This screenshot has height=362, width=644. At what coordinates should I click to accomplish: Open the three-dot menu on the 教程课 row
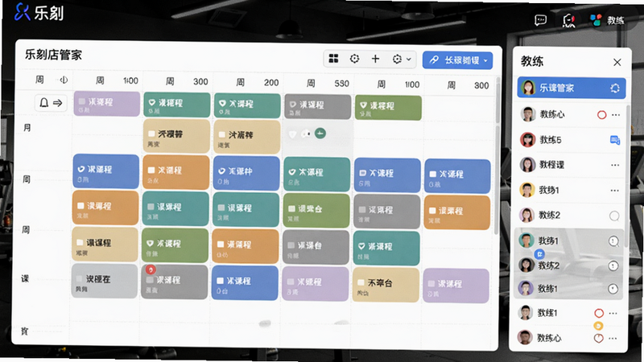pyautogui.click(x=615, y=165)
